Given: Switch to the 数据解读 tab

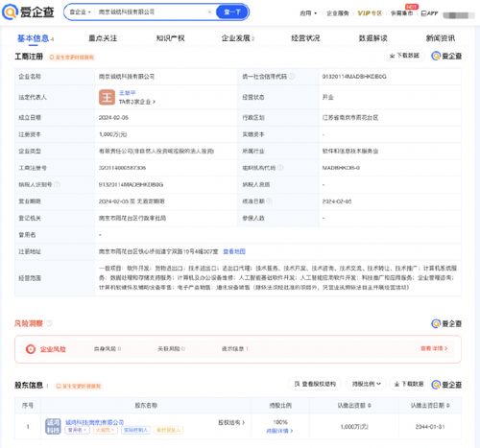Looking at the screenshot, I should 372,38.
